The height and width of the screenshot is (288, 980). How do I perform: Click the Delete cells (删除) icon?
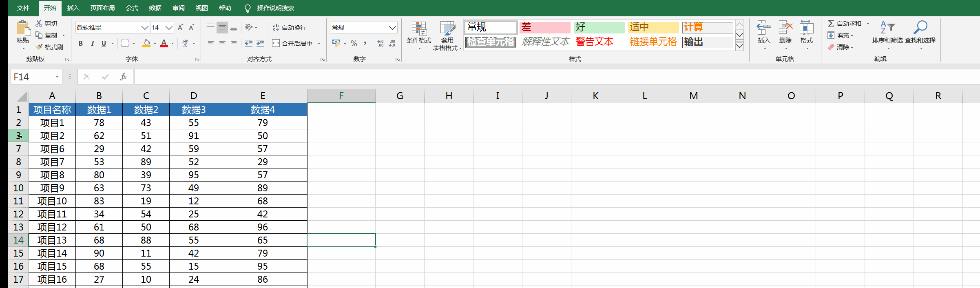pyautogui.click(x=785, y=28)
